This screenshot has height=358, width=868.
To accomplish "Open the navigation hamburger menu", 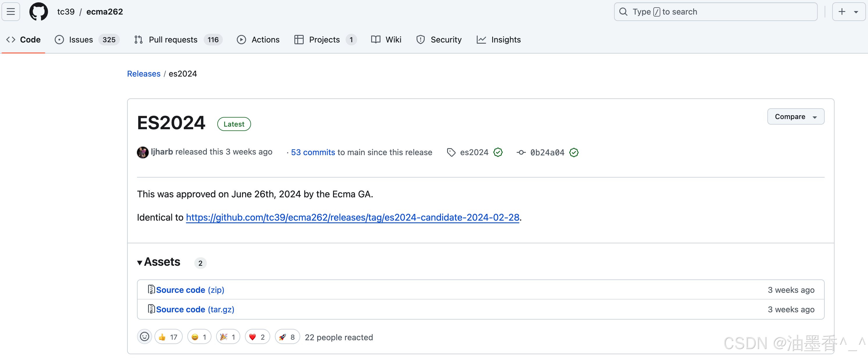I will [10, 11].
